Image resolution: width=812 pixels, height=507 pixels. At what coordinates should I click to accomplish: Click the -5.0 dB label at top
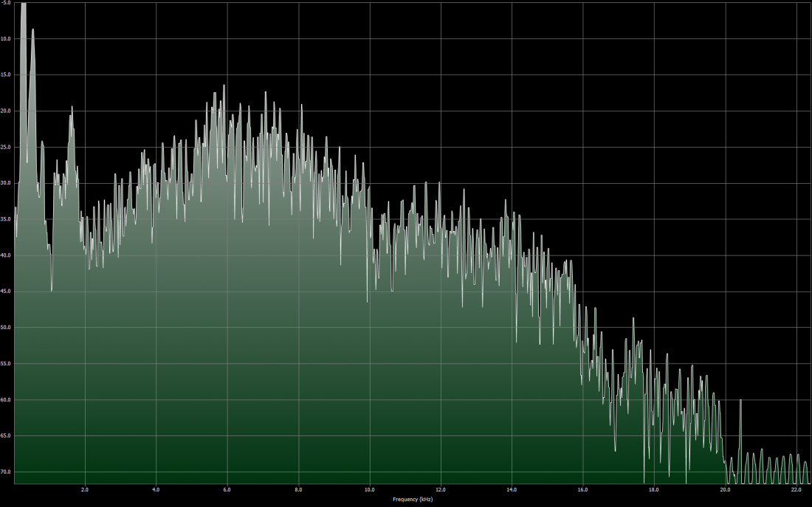6,3
